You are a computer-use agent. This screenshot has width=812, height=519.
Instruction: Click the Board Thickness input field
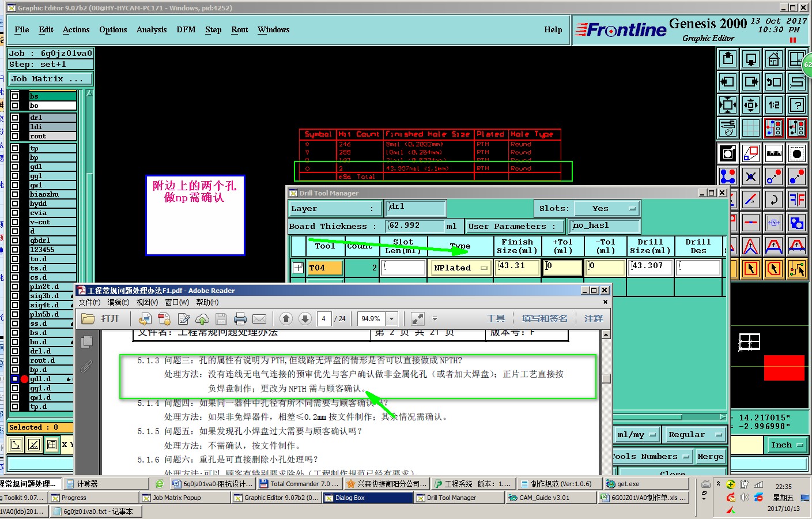[416, 226]
